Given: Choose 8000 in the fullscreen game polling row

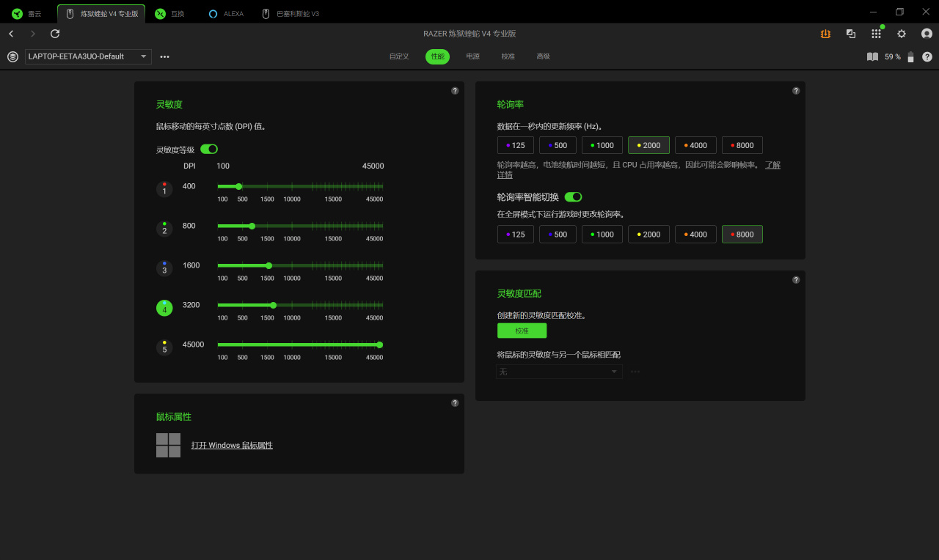Looking at the screenshot, I should 742,234.
